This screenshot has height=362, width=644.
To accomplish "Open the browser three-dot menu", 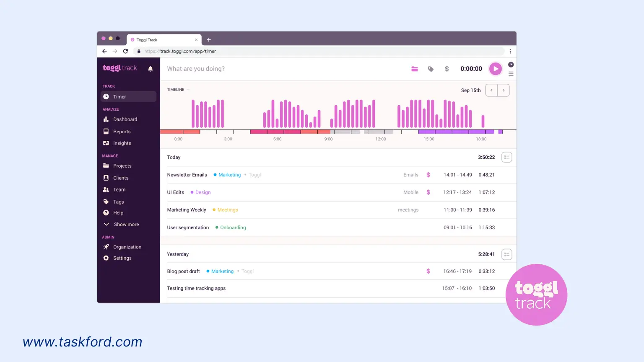I will [510, 52].
